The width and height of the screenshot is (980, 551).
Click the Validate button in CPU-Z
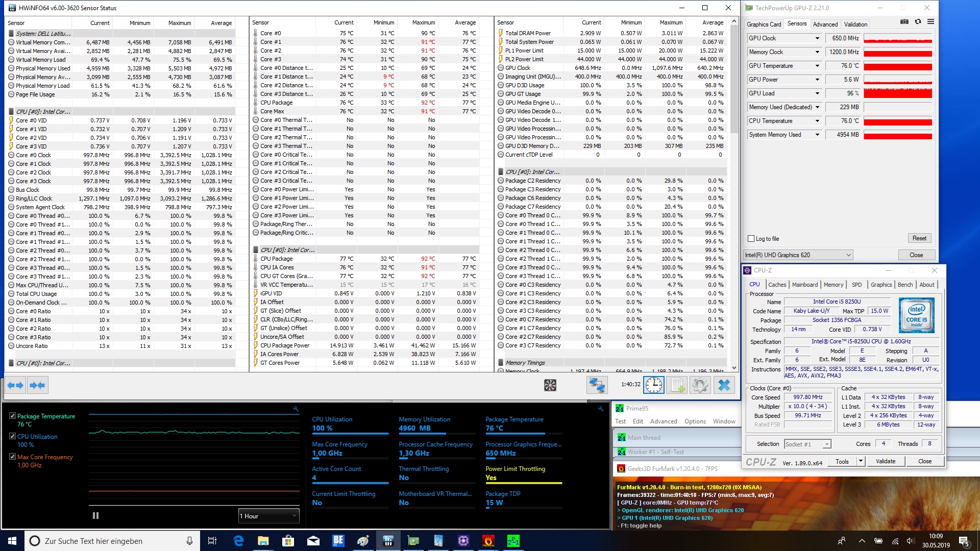click(885, 461)
